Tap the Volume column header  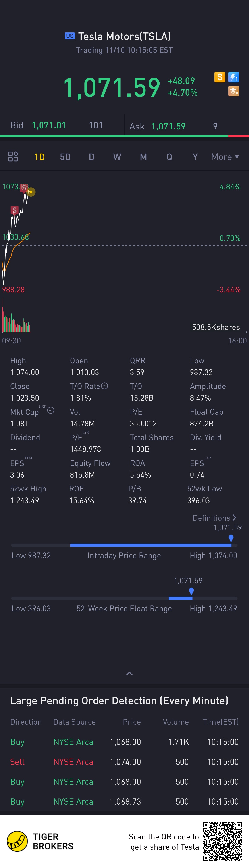tap(176, 722)
